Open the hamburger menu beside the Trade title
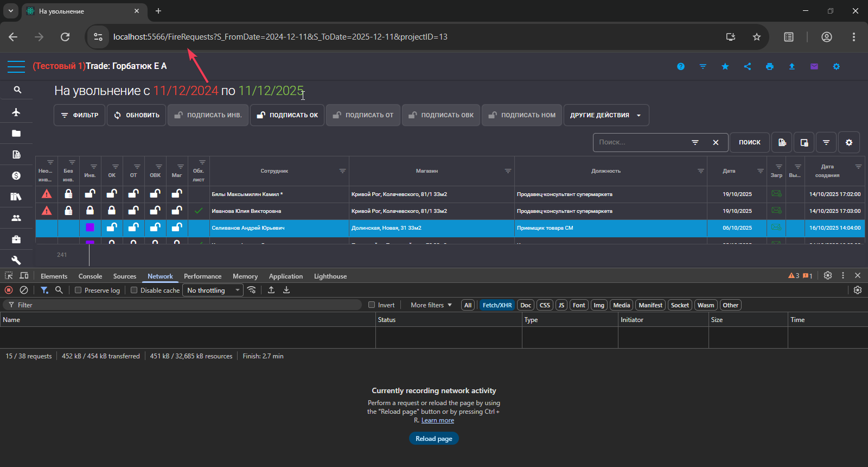This screenshot has height=467, width=868. click(16, 67)
